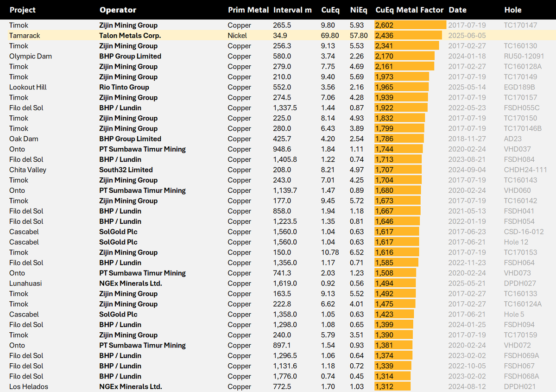This screenshot has width=556, height=392.
Task: Click hole ID FSDH094
Action: [519, 324]
